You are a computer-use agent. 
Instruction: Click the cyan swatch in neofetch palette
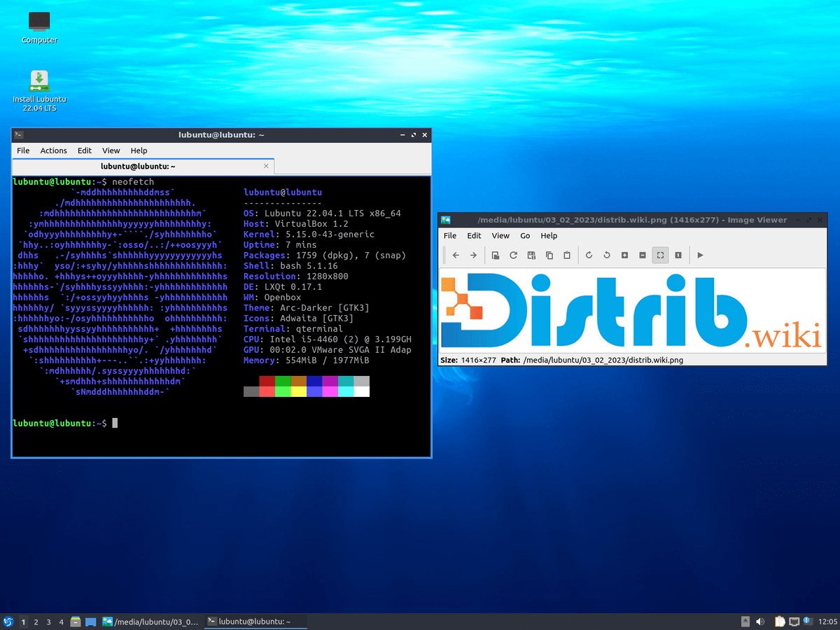click(346, 381)
